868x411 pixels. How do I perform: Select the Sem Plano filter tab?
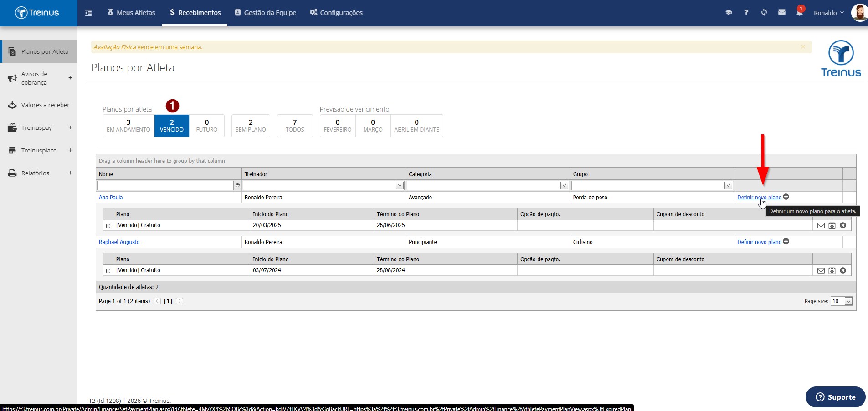251,126
